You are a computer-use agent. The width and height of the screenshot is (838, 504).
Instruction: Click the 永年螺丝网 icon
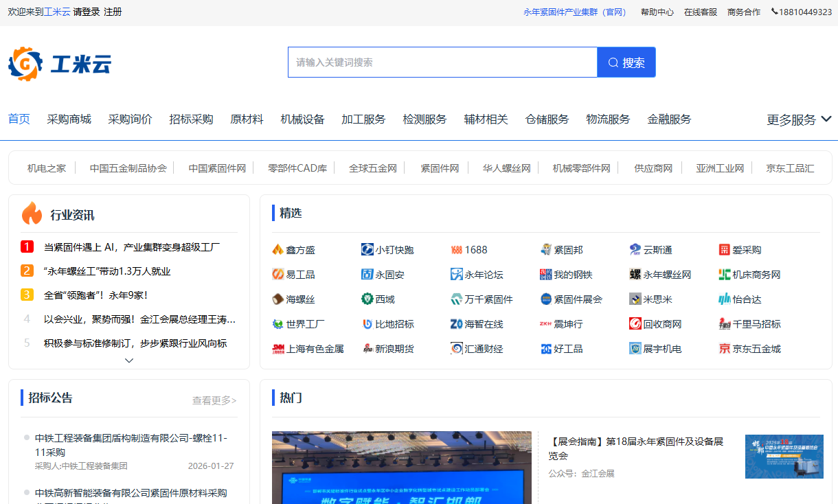tap(635, 275)
